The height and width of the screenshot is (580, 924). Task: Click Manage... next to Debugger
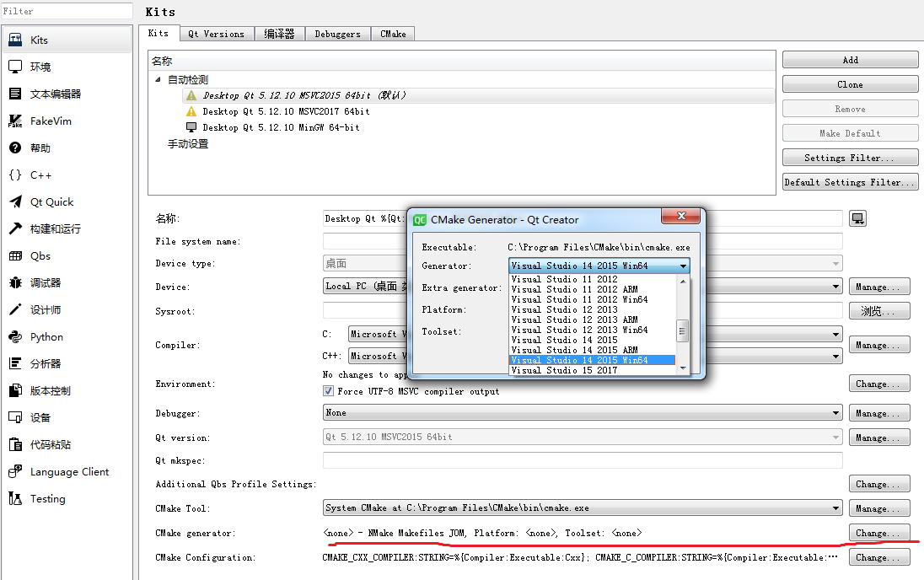tap(879, 413)
